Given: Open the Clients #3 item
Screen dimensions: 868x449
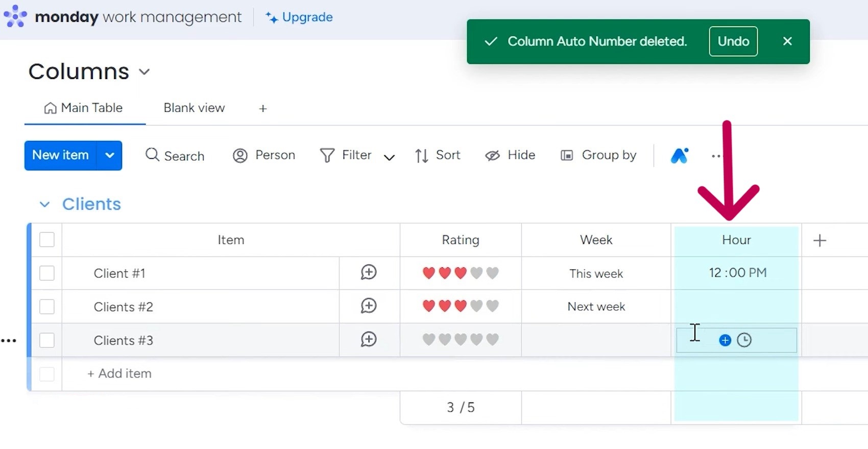Looking at the screenshot, I should coord(123,341).
